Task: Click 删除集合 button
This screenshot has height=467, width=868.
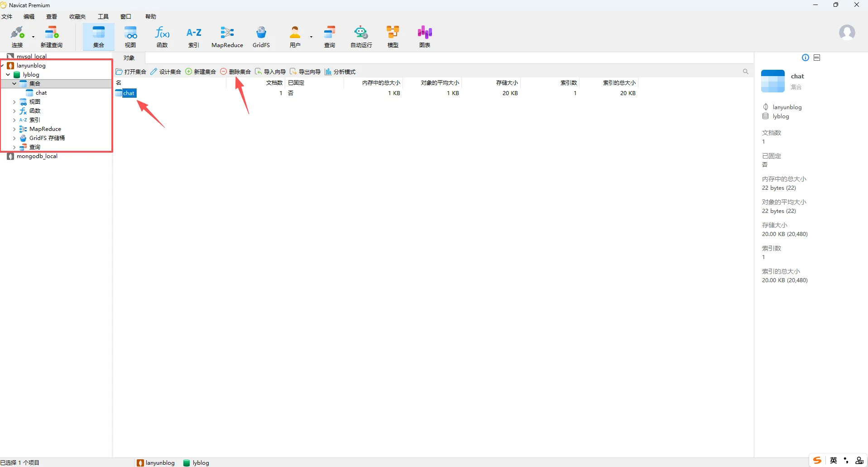Action: 235,72
